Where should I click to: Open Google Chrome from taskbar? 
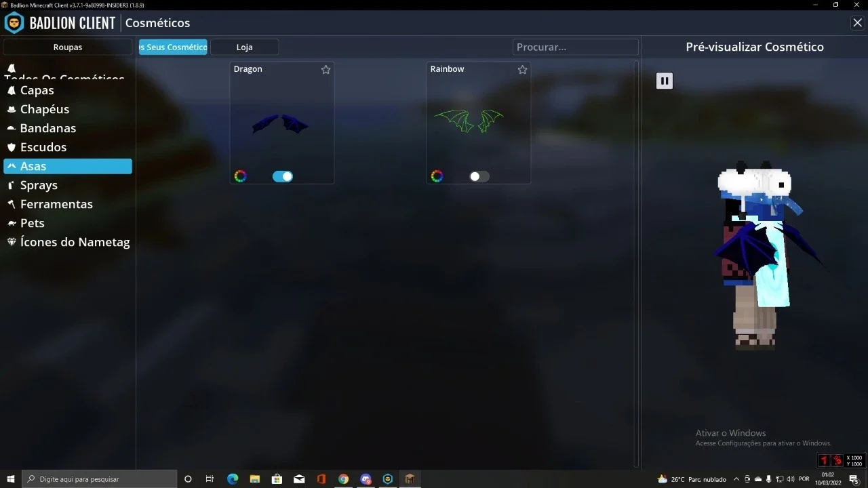click(x=343, y=479)
